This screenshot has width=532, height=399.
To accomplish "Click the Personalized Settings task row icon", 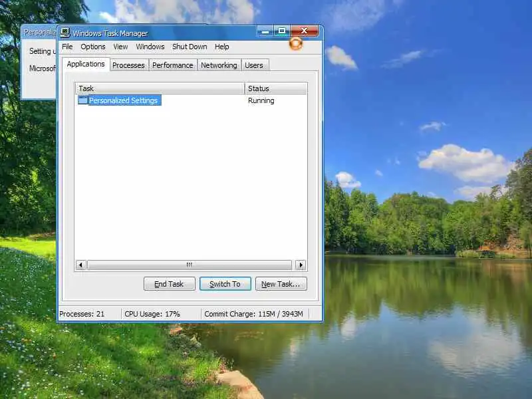I will point(82,100).
